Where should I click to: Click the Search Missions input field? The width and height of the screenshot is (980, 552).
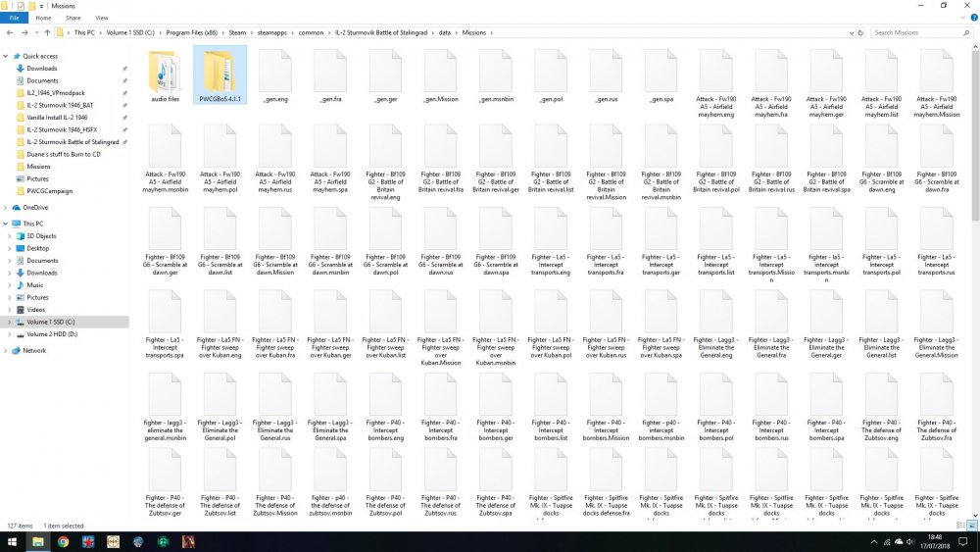(x=920, y=32)
